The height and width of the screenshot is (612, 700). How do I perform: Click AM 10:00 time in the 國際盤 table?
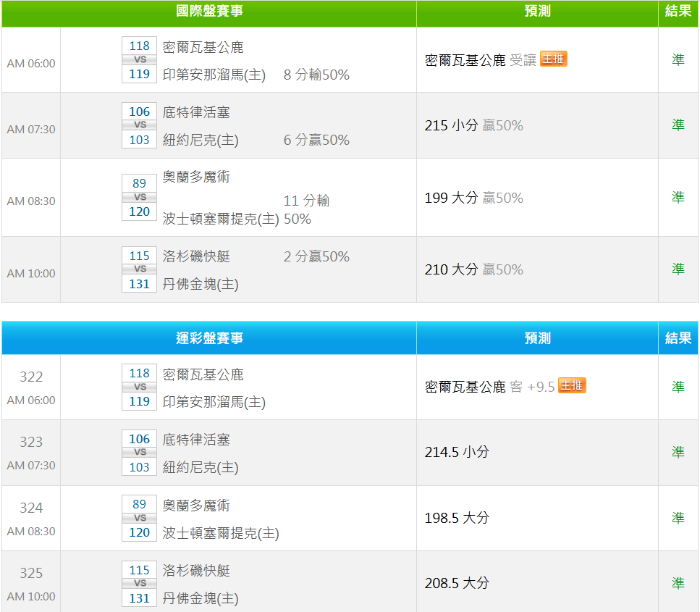point(31,273)
